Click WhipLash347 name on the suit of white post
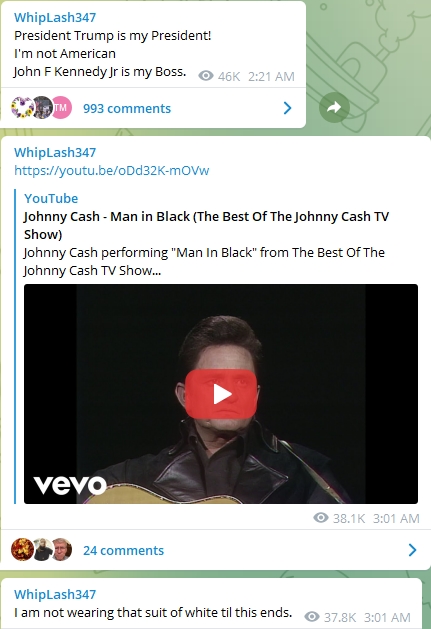The image size is (431, 629). (55, 594)
